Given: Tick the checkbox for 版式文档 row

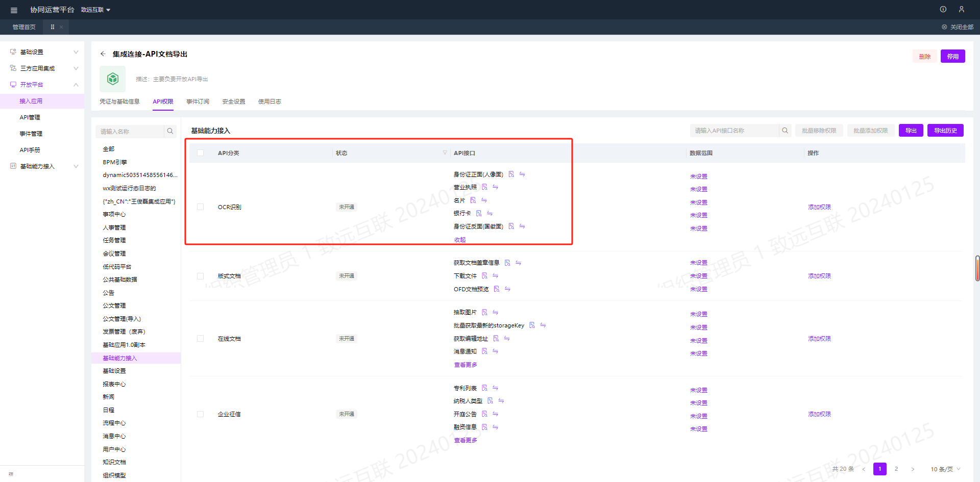Looking at the screenshot, I should coord(200,276).
